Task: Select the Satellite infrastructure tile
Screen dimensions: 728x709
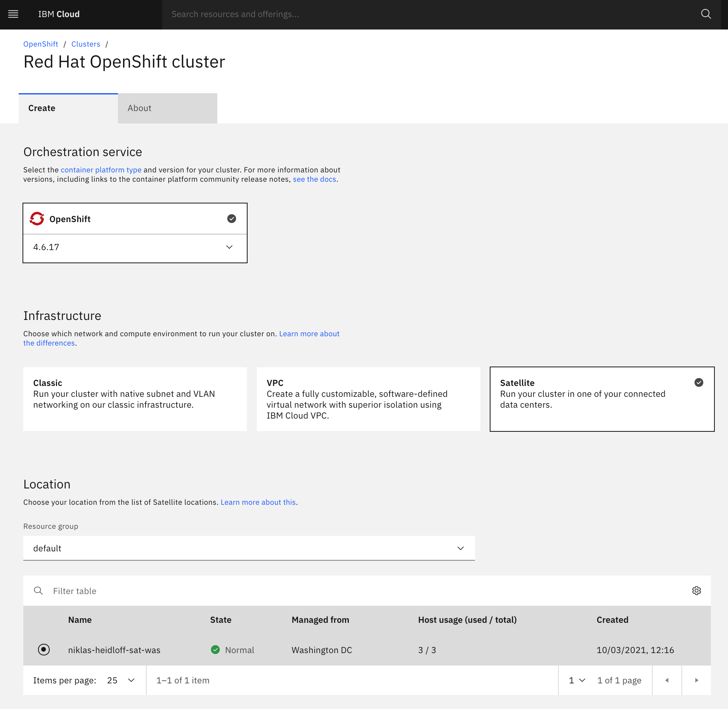Action: (x=602, y=399)
